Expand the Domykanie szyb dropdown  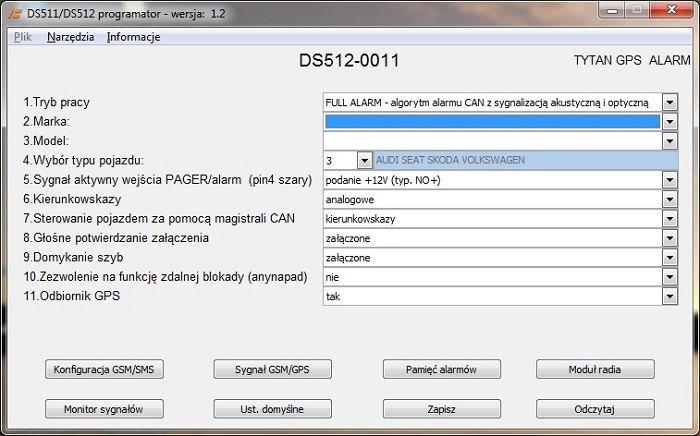669,257
